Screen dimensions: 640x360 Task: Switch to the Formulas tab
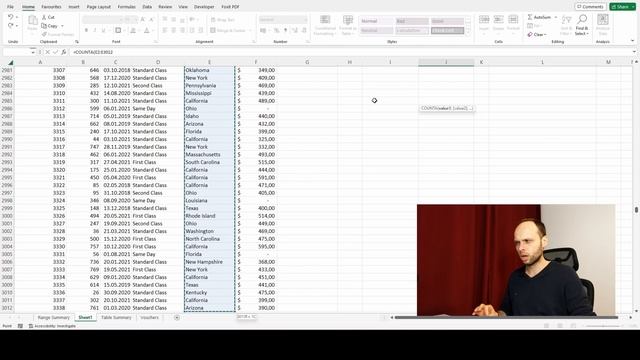(127, 7)
